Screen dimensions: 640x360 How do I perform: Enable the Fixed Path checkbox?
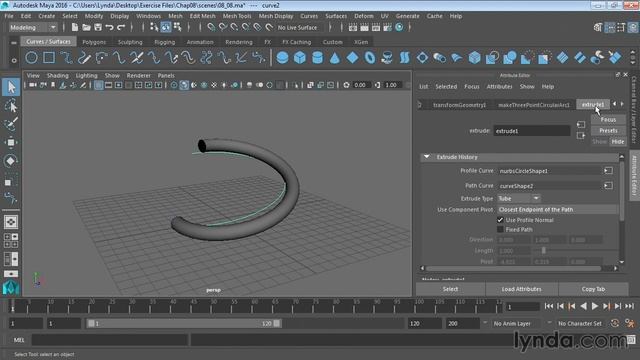pos(500,229)
